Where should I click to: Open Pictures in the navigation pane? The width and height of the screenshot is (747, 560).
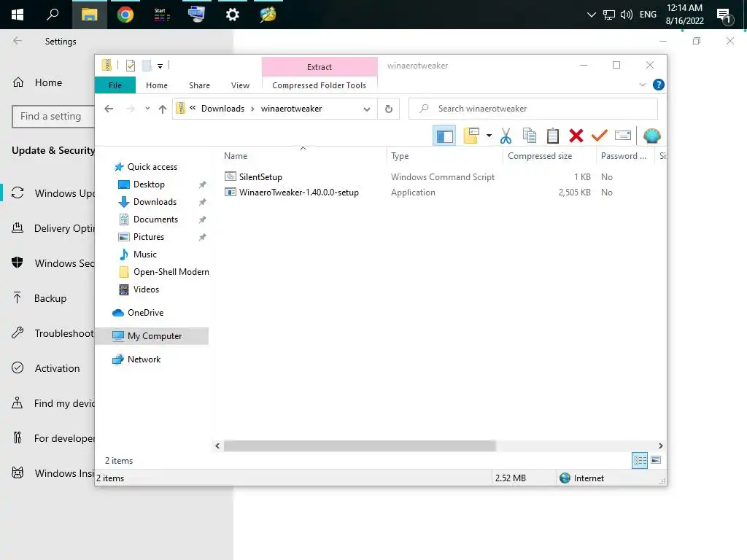(149, 237)
